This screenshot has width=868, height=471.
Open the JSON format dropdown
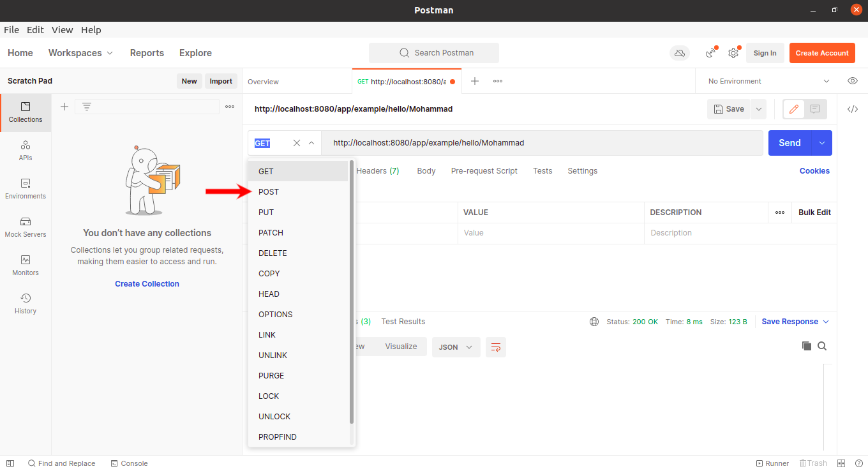(x=456, y=347)
